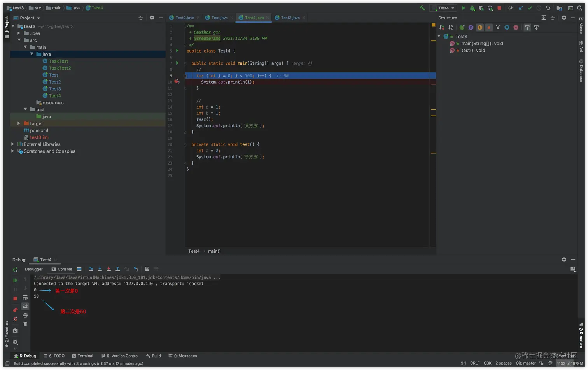The width and height of the screenshot is (588, 370).
Task: Stop debugging with red square in Debug panel
Action: click(x=15, y=299)
